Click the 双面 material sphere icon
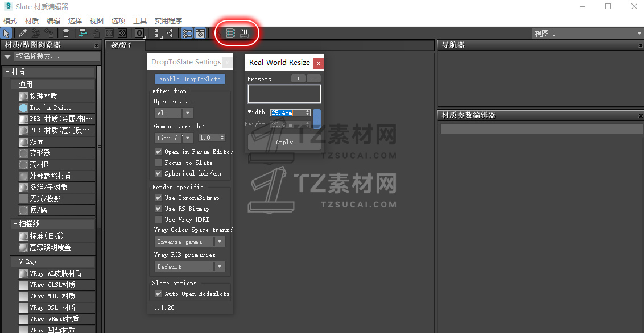The height and width of the screenshot is (333, 644). tap(23, 142)
